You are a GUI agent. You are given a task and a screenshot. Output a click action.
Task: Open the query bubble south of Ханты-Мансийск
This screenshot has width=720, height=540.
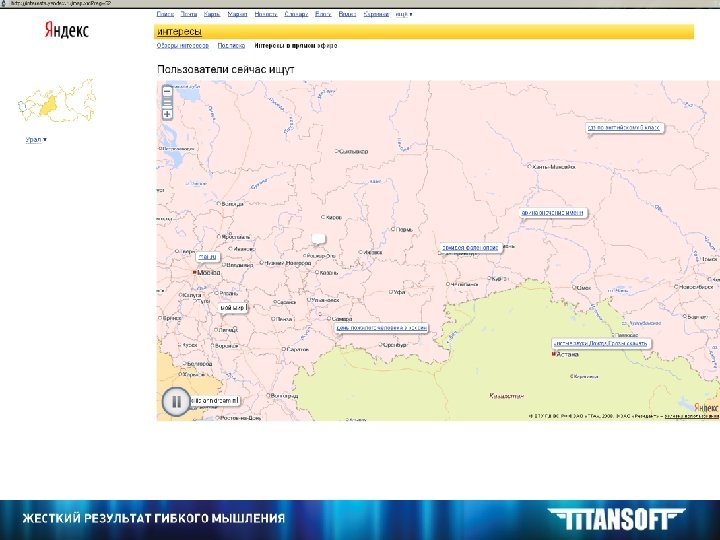(x=553, y=213)
